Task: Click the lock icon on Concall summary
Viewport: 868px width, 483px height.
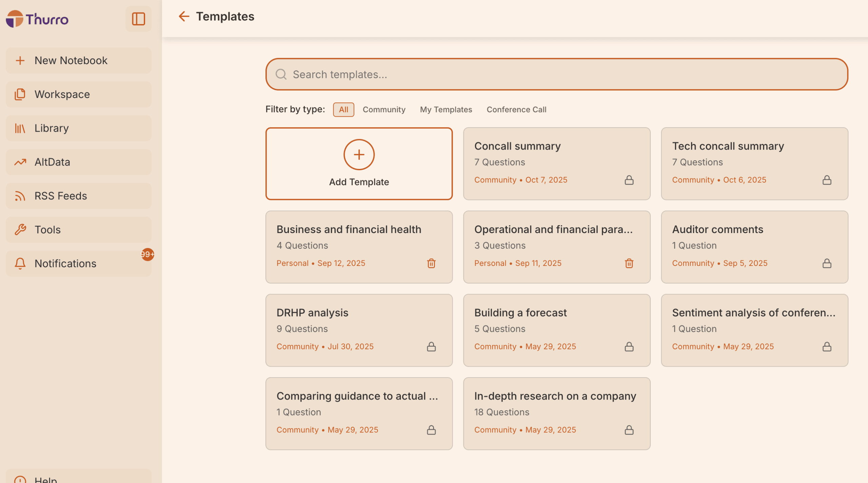Action: [x=629, y=180]
